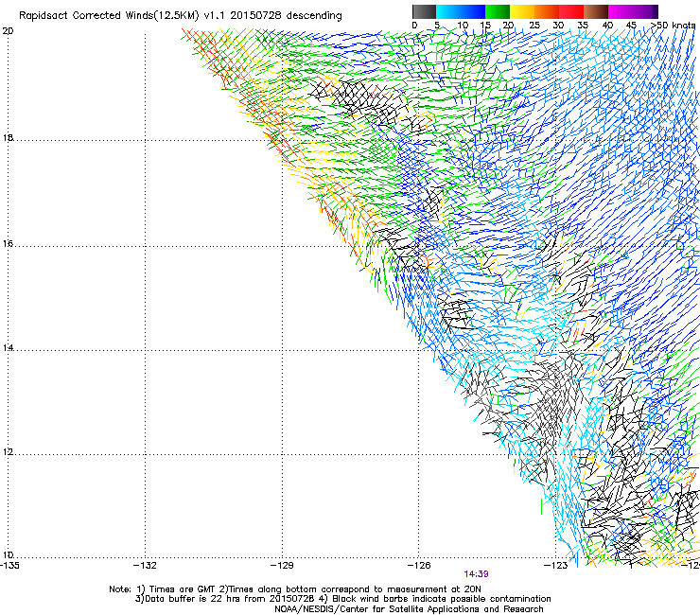Click the "30" legend label
This screenshot has width=700, height=615.
(558, 26)
